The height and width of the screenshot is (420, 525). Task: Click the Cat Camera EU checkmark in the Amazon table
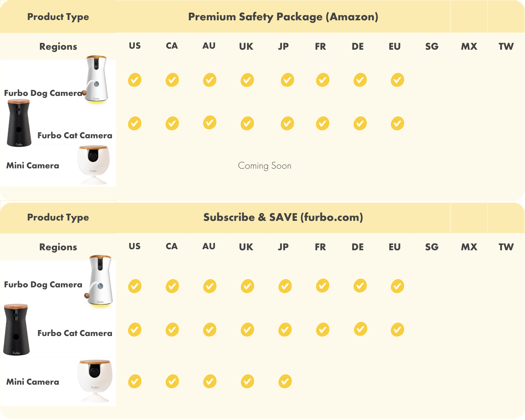(x=398, y=123)
